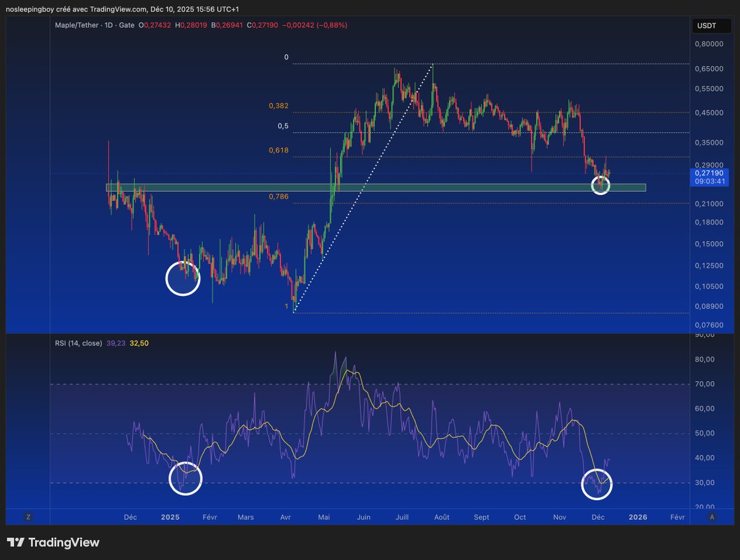Select the Fibonacci 0,618 level label
The width and height of the screenshot is (740, 560).
point(279,150)
